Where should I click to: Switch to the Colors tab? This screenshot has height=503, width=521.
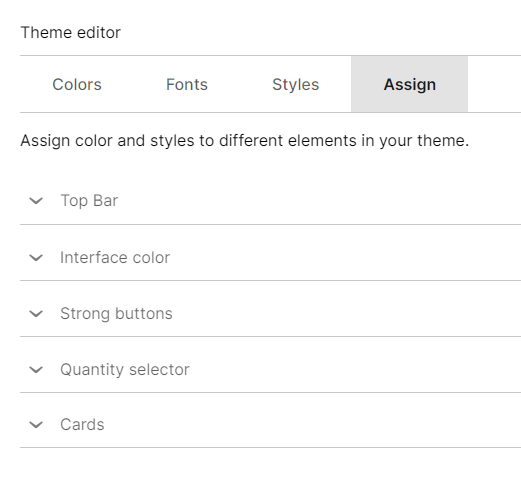pos(77,84)
